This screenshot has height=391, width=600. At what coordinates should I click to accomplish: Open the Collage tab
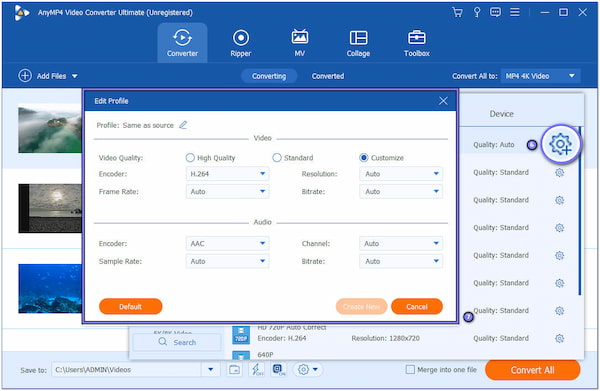(x=358, y=43)
